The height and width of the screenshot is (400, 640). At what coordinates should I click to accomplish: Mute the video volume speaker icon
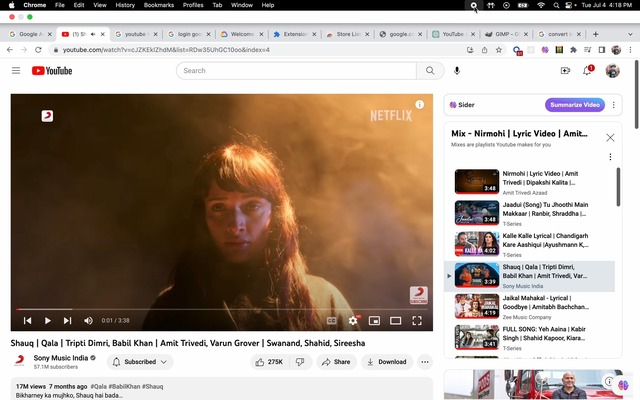pyautogui.click(x=88, y=320)
